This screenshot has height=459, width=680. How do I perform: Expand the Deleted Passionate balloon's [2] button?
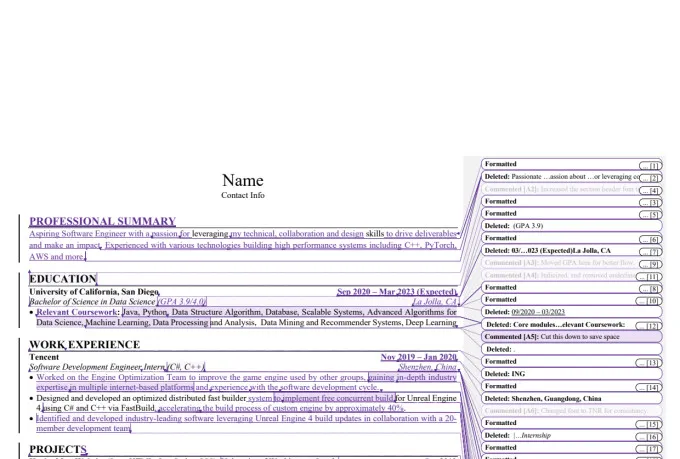(650, 178)
